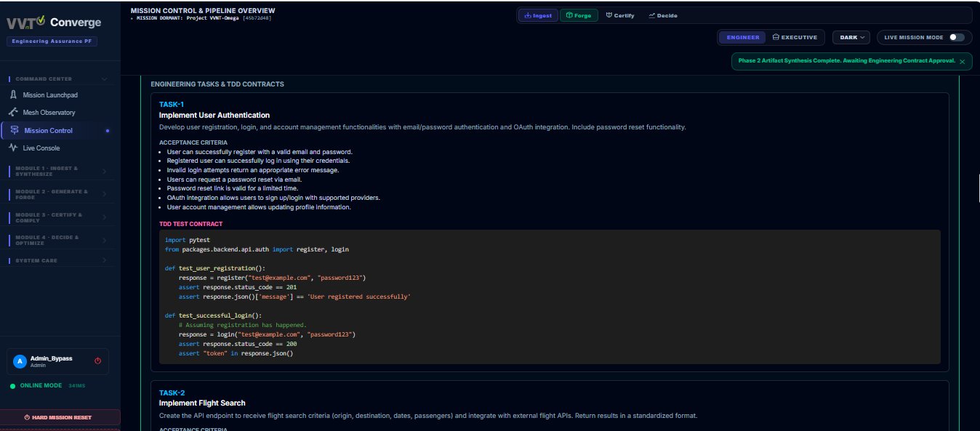Image resolution: width=980 pixels, height=431 pixels.
Task: Click the Implement Flight Search heading
Action: pyautogui.click(x=202, y=403)
